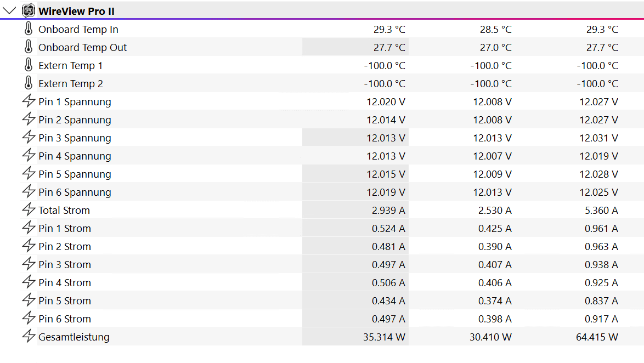Click the WireView Pro II header label
The image size is (644, 363).
pos(76,11)
